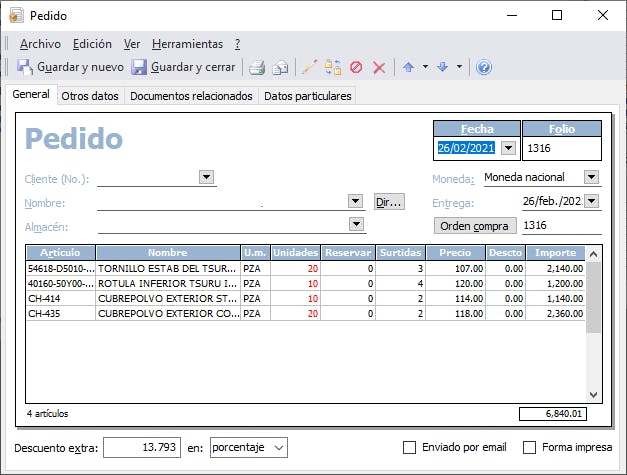Open the porcentaje discount type dropdown
The height and width of the screenshot is (475, 627).
click(x=279, y=447)
